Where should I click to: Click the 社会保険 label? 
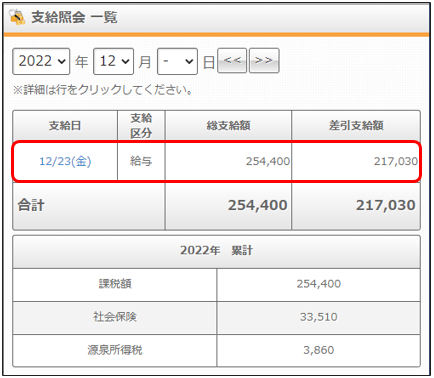coord(115,317)
